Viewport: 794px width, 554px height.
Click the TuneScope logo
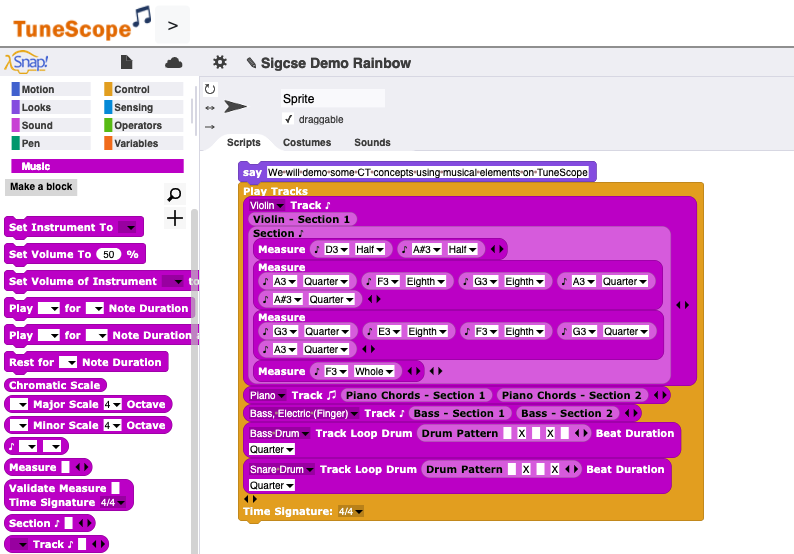coord(81,24)
